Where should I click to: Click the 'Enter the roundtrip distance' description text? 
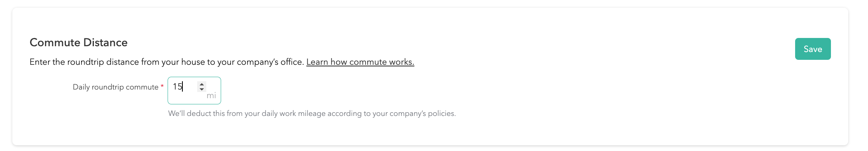[x=167, y=62]
